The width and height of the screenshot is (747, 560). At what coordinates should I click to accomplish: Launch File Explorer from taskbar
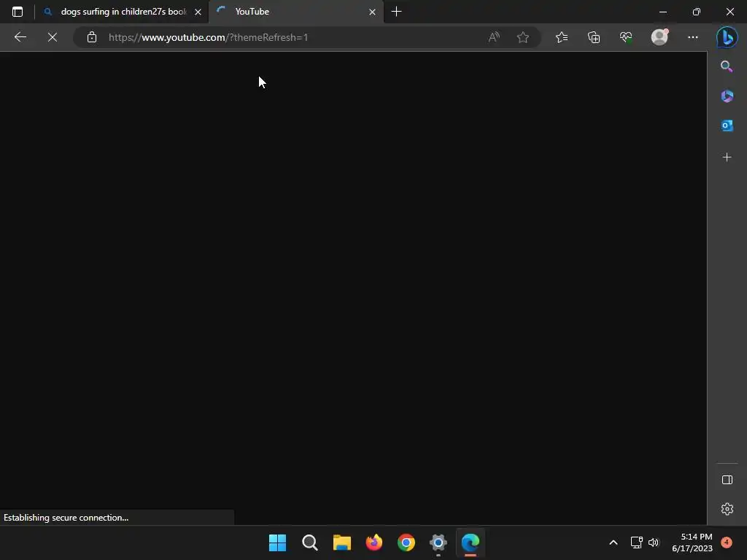341,542
